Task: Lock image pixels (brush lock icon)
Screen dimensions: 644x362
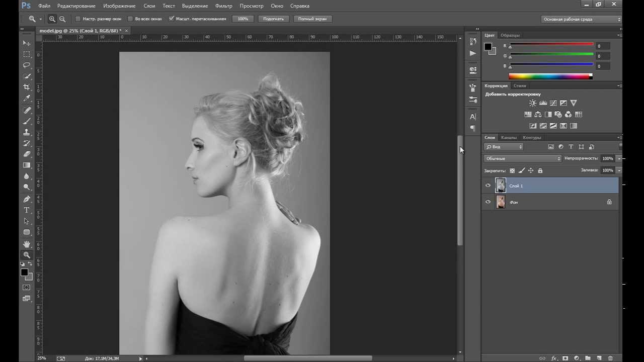Action: (x=522, y=170)
